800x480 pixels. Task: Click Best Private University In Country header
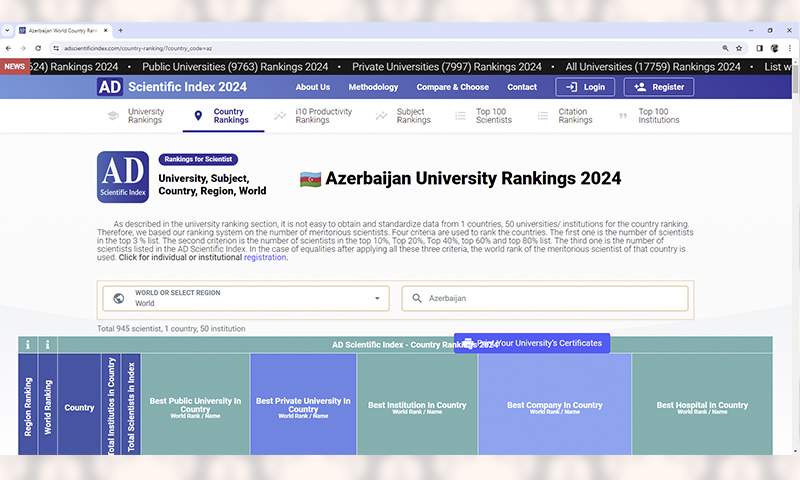pos(303,404)
